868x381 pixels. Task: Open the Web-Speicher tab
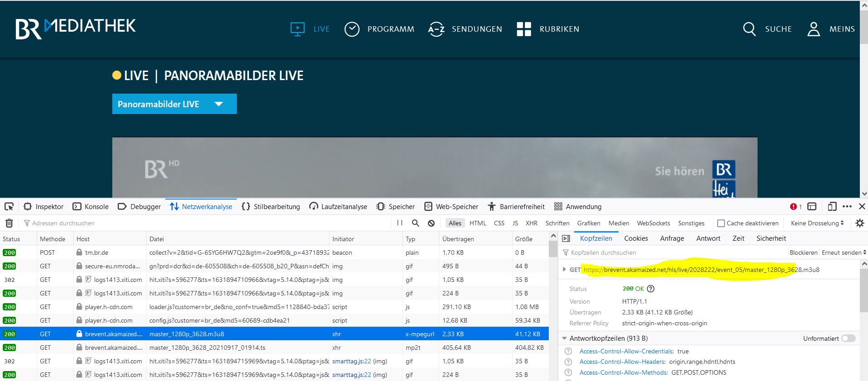click(x=451, y=206)
